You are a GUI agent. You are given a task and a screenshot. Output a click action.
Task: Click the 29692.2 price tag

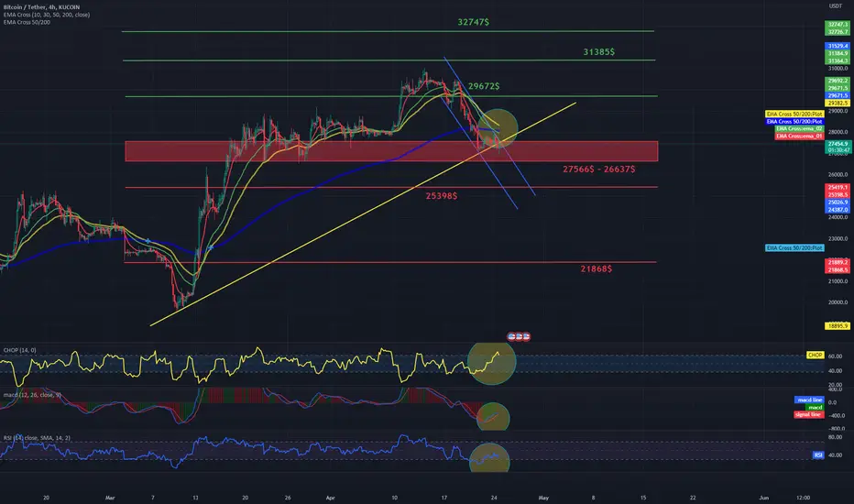[838, 81]
